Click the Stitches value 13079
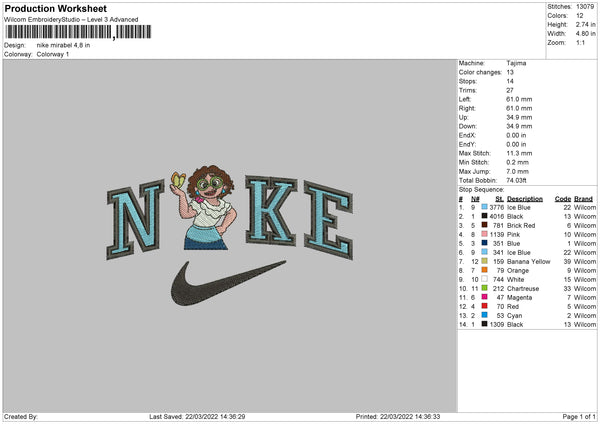 pos(585,7)
